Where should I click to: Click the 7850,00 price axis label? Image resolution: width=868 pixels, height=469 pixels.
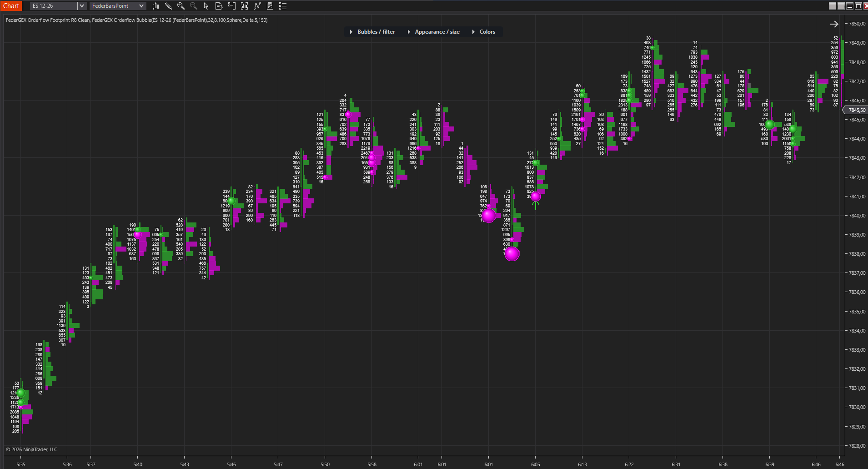(857, 24)
